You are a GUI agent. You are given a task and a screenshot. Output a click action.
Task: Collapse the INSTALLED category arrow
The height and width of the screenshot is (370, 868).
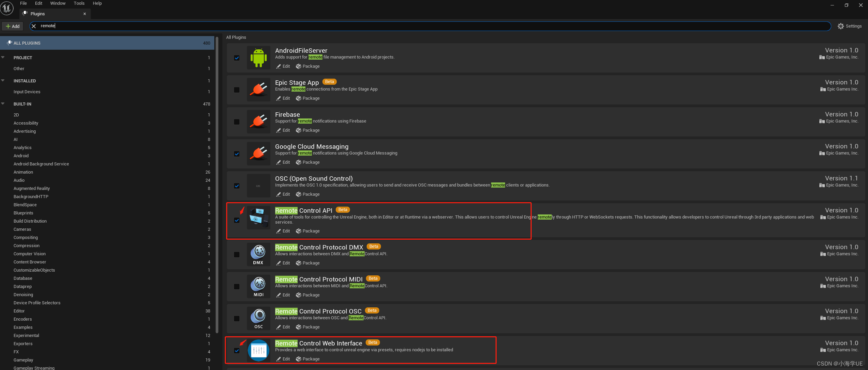3,80
